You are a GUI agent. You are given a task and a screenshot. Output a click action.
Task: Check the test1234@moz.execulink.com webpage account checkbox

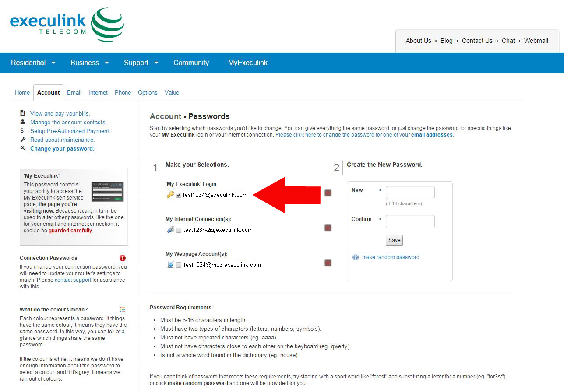[179, 265]
